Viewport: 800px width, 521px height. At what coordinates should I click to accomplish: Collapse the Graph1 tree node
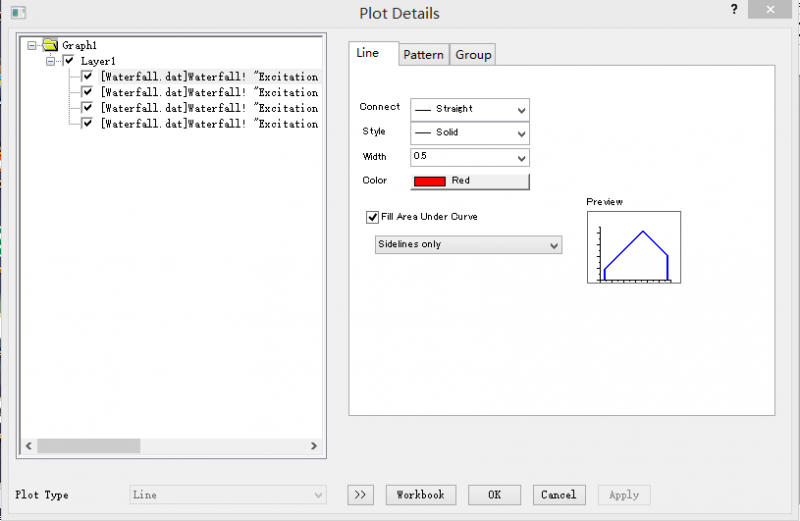(33, 45)
